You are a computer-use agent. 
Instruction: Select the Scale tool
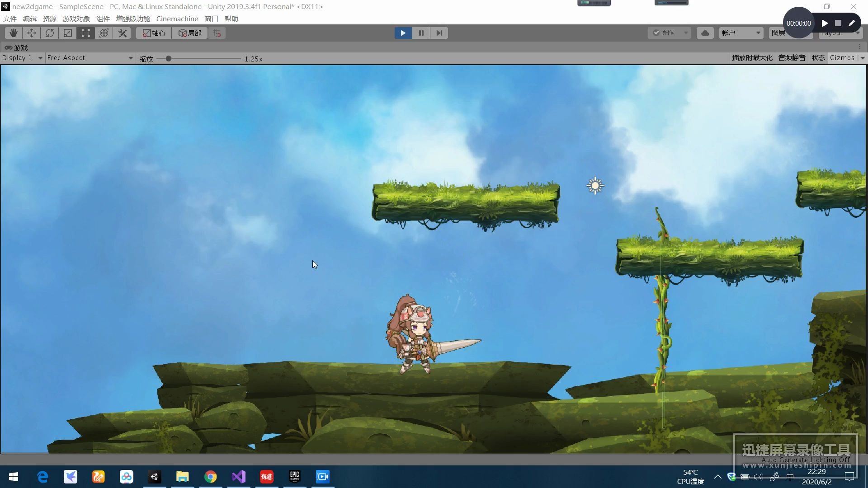68,33
